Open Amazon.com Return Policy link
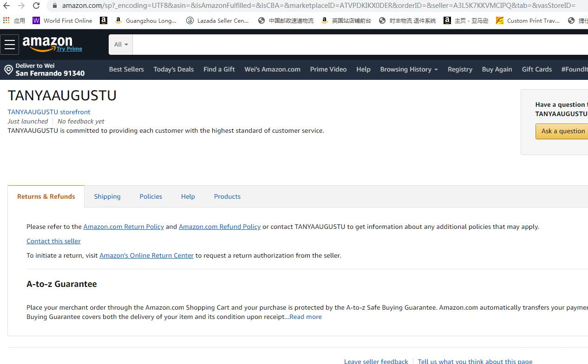Image resolution: width=588 pixels, height=364 pixels. tap(124, 227)
